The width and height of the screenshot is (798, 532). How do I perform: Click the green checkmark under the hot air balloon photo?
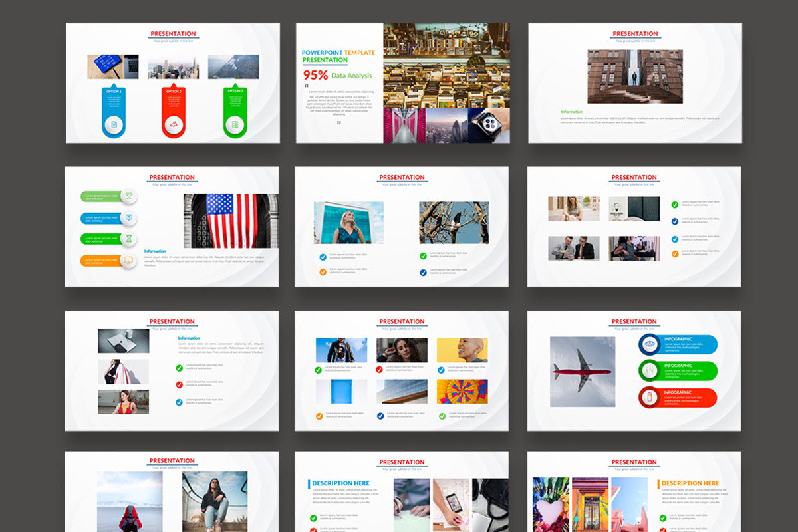pos(442,416)
